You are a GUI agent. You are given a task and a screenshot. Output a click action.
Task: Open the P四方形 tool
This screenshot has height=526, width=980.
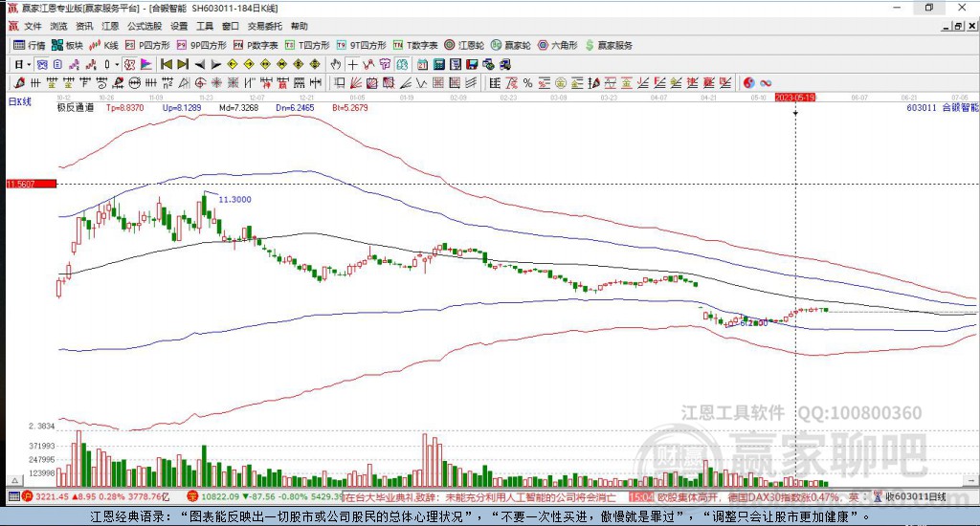147,45
